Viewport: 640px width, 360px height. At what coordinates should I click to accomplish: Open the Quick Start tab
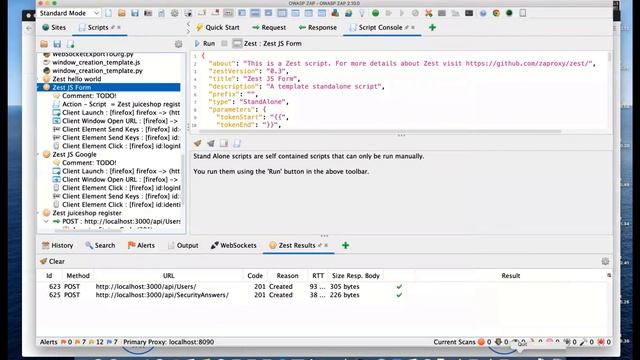[x=217, y=27]
